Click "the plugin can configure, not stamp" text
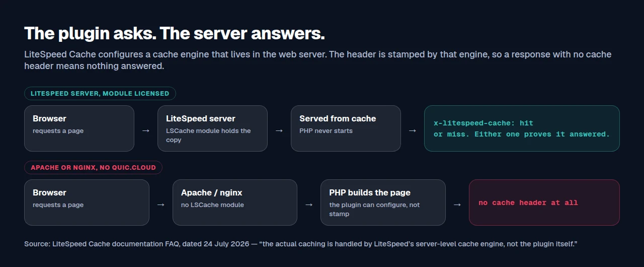644x267 pixels. tap(374, 209)
